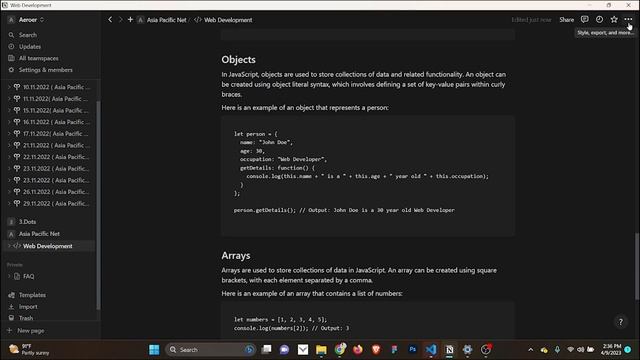Open Brave browser from the taskbar
This screenshot has width=640, height=360.
[x=376, y=350]
